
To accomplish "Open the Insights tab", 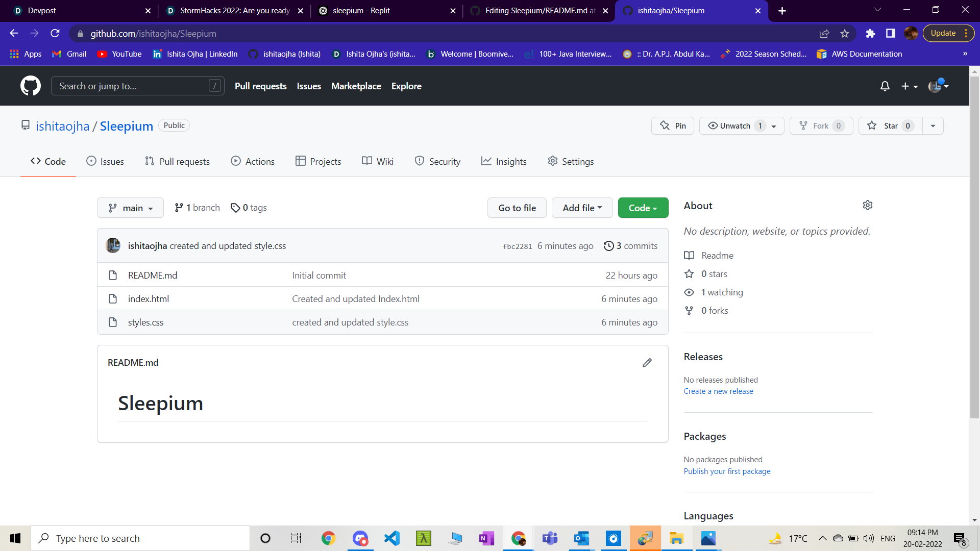I will pos(504,162).
